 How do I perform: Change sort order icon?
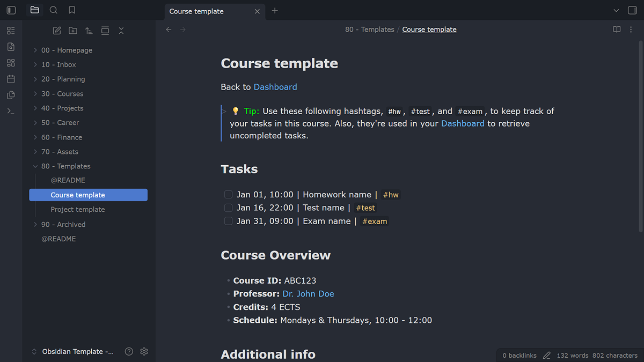[x=89, y=31]
